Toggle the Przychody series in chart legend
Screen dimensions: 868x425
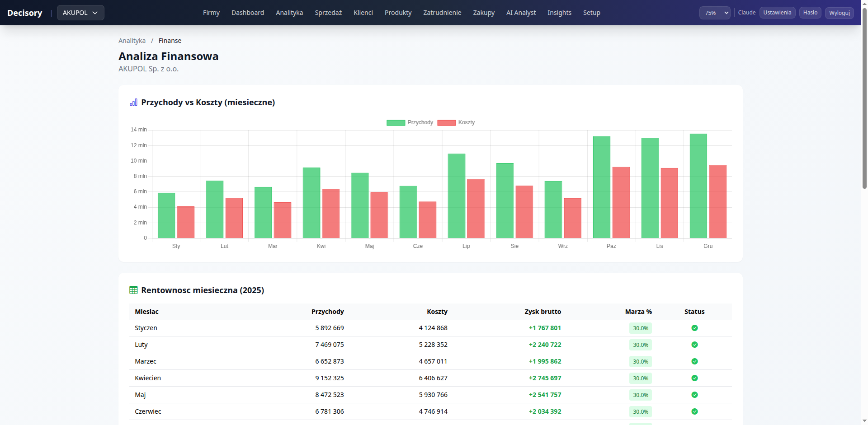[x=410, y=122]
